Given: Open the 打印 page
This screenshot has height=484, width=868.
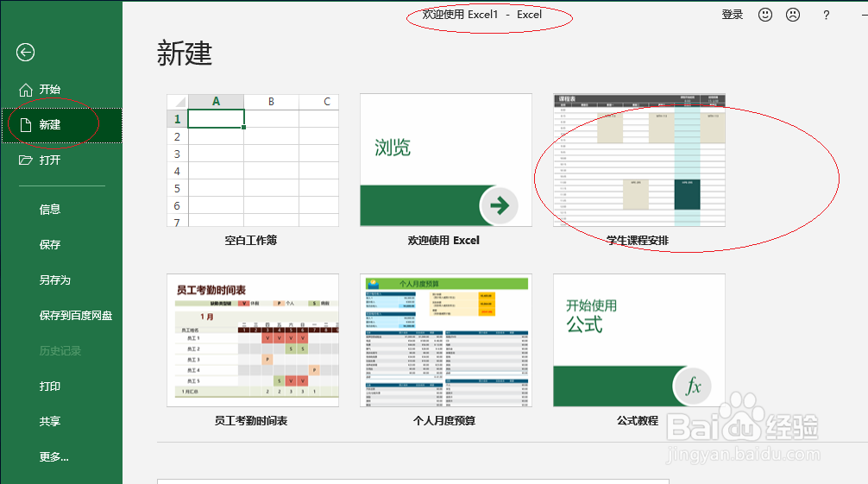Looking at the screenshot, I should tap(50, 387).
